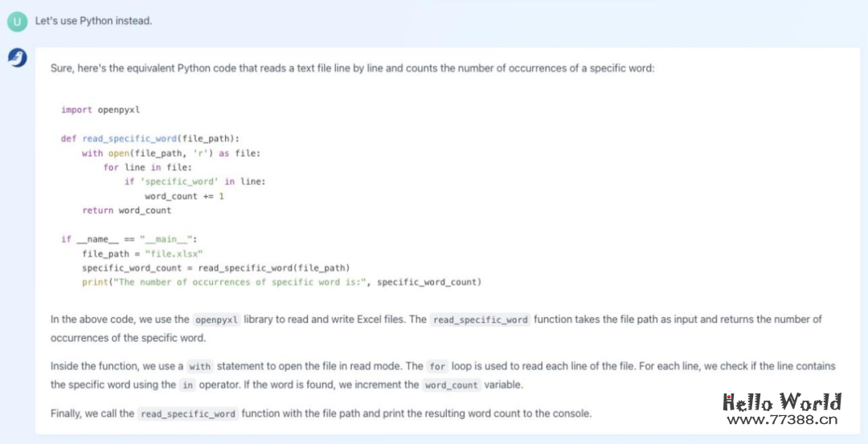
Task: Click the inline "in" code chip
Action: (187, 385)
